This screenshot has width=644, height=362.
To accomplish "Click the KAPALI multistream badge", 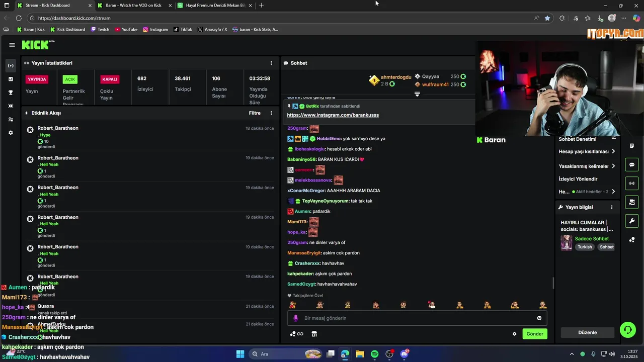I will coord(109,79).
